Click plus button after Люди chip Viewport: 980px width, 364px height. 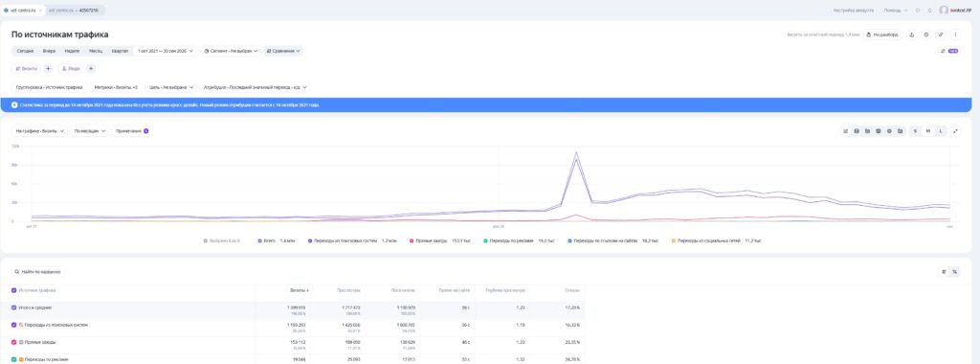[91, 69]
